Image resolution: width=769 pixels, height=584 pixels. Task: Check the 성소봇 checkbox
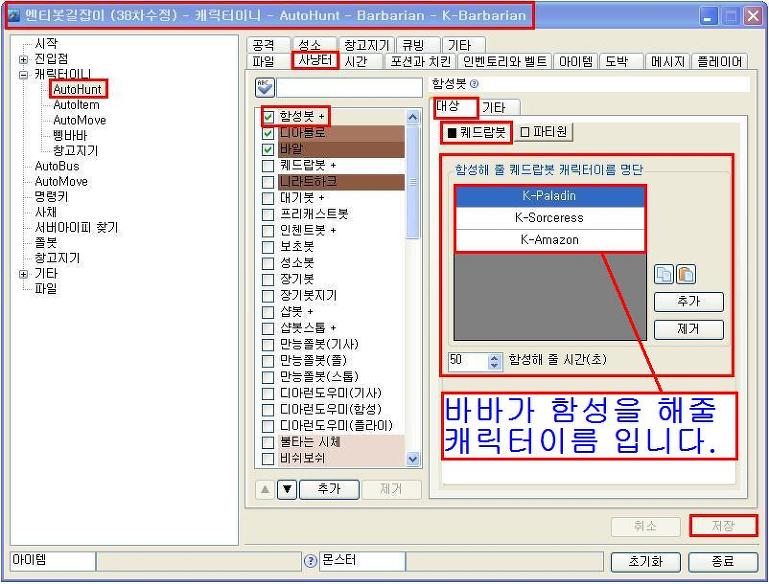(268, 263)
